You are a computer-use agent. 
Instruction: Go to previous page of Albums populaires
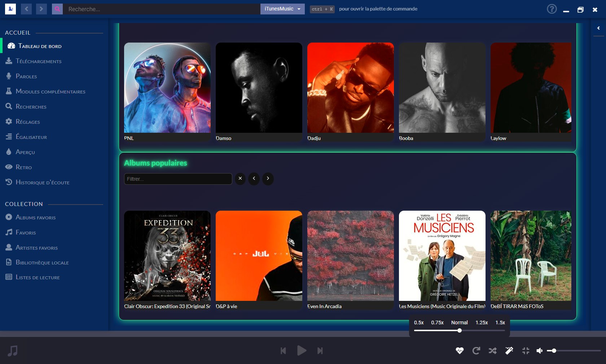(254, 179)
